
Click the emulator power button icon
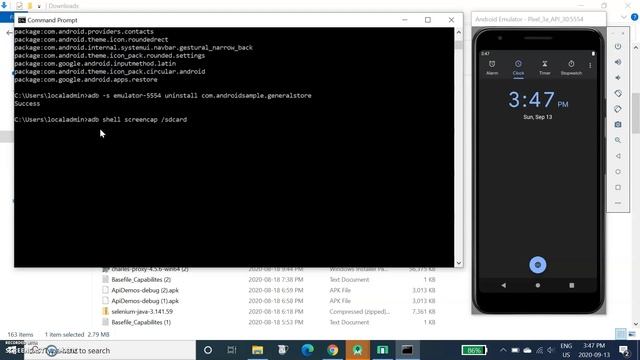click(x=618, y=47)
